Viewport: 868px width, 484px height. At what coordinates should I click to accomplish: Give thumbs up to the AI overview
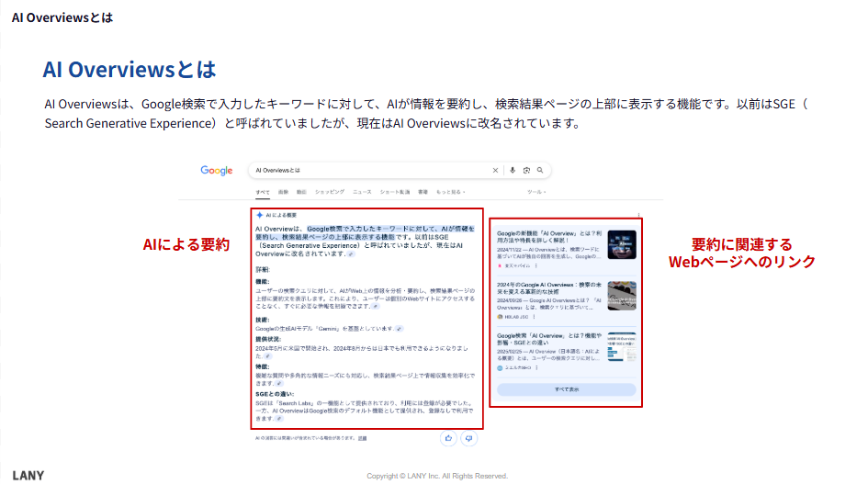448,439
